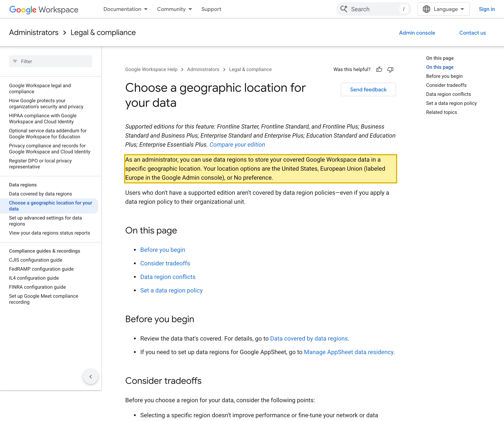Jump to Consider tradeoffs in body list
This screenshot has width=504, height=421.
point(165,263)
